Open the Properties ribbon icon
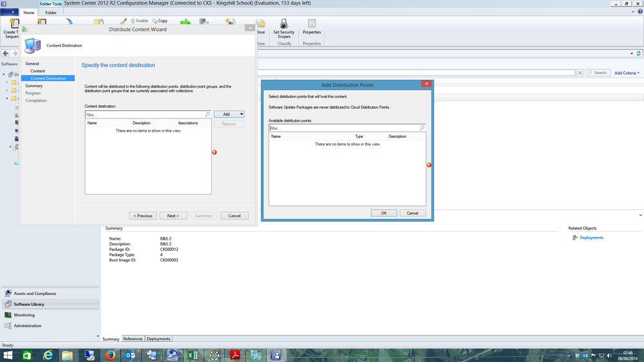This screenshot has width=644, height=362. [312, 24]
